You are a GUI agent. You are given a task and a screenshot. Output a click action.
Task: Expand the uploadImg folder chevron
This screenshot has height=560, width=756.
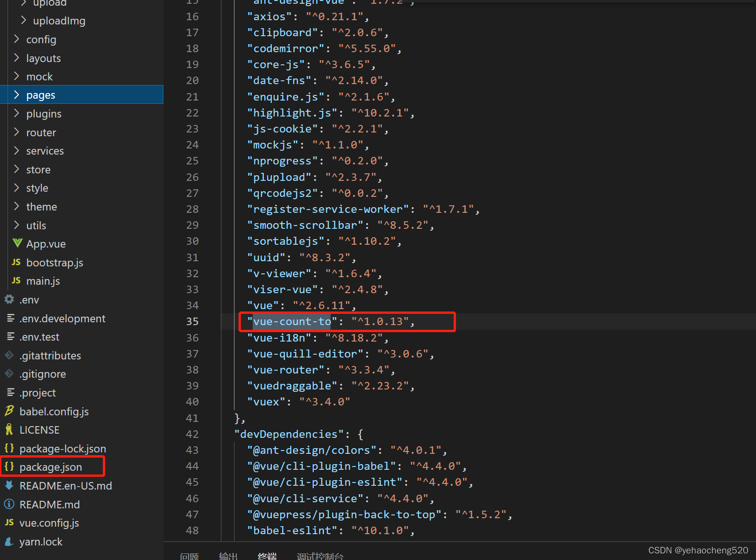pyautogui.click(x=23, y=20)
